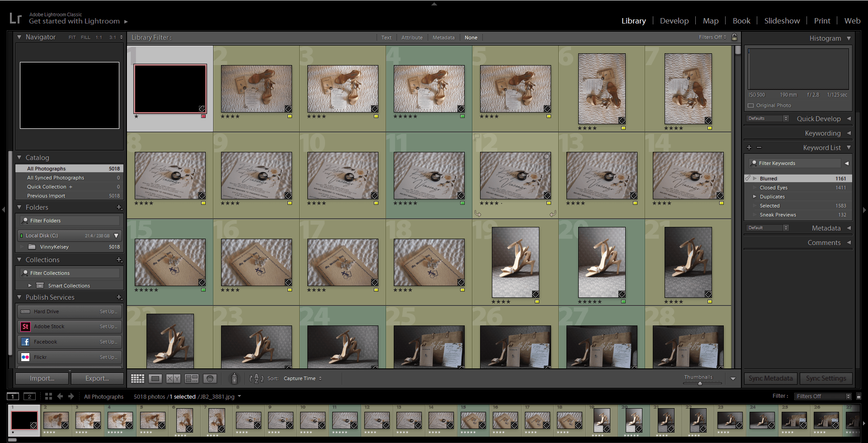Open Compare view (XY)
The width and height of the screenshot is (868, 443).
coord(173,378)
